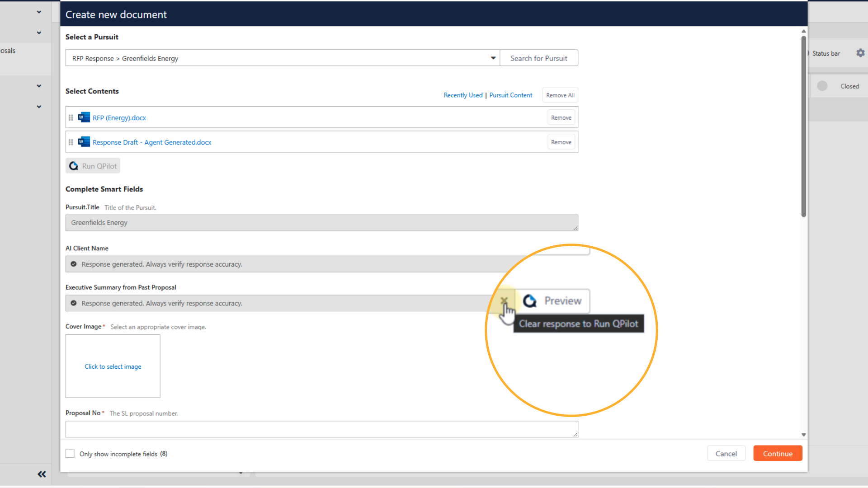Click the Pursuit.Title Greenfields Energy field

tap(322, 223)
